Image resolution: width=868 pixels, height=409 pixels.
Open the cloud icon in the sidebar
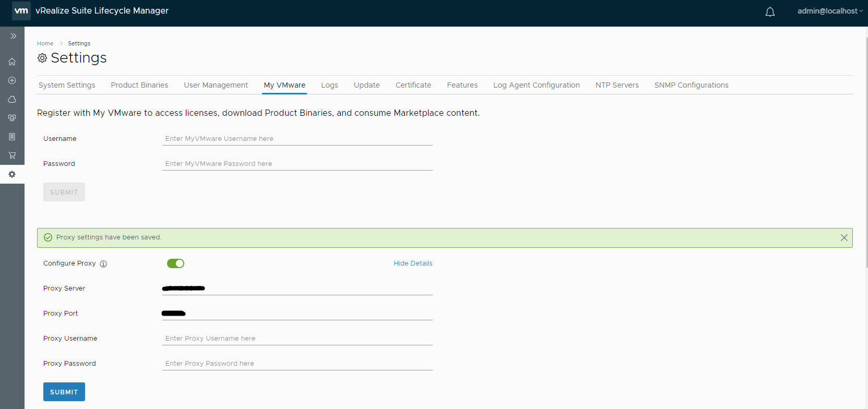click(x=12, y=99)
